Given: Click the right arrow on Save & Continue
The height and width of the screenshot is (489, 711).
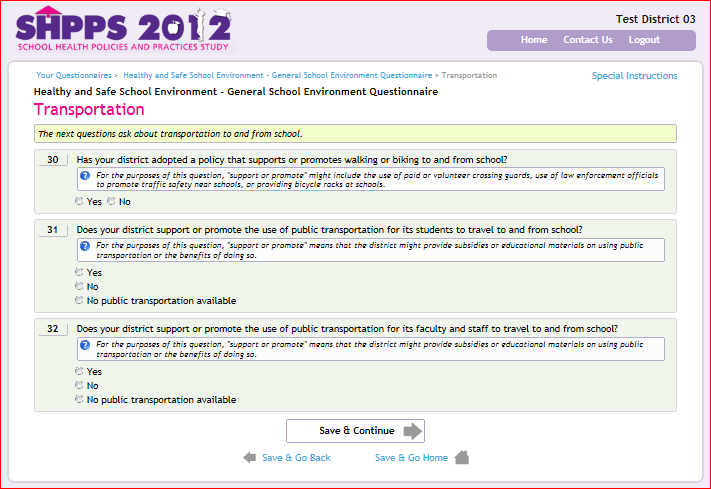Looking at the screenshot, I should click(412, 431).
